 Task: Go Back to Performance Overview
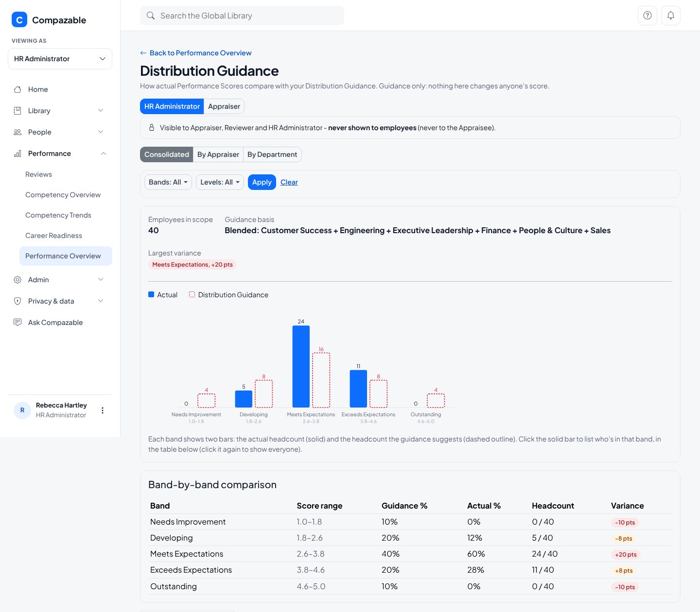coord(196,53)
